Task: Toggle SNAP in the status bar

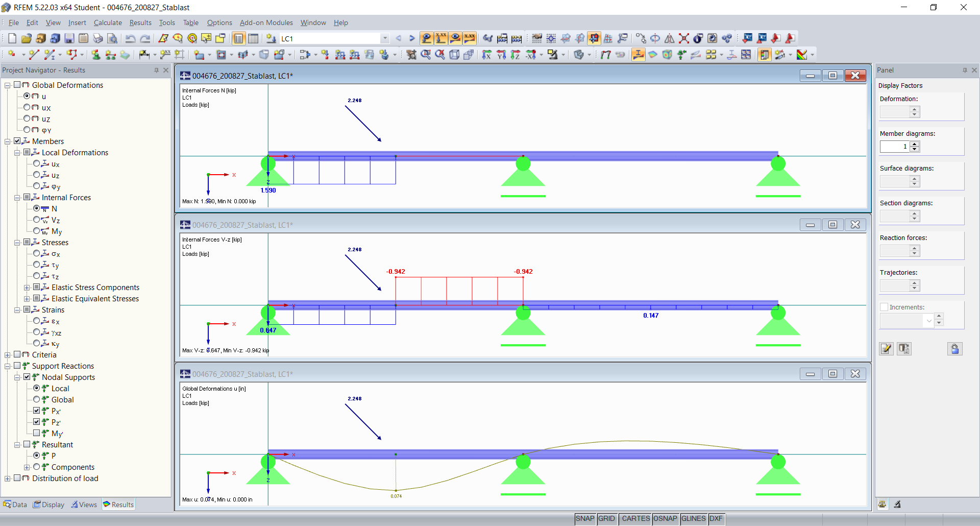Action: point(585,518)
